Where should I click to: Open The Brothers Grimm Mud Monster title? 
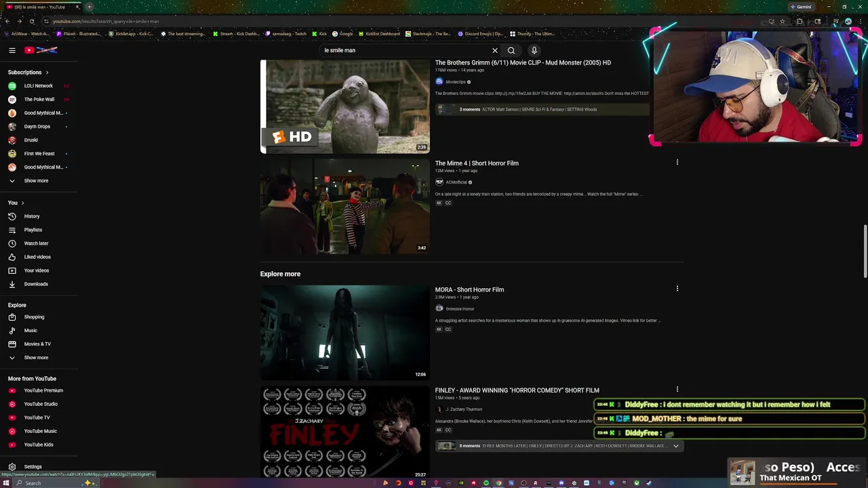click(523, 62)
